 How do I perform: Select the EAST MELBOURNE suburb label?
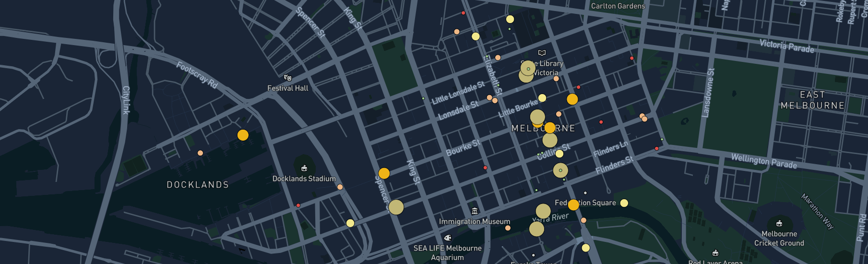click(812, 100)
